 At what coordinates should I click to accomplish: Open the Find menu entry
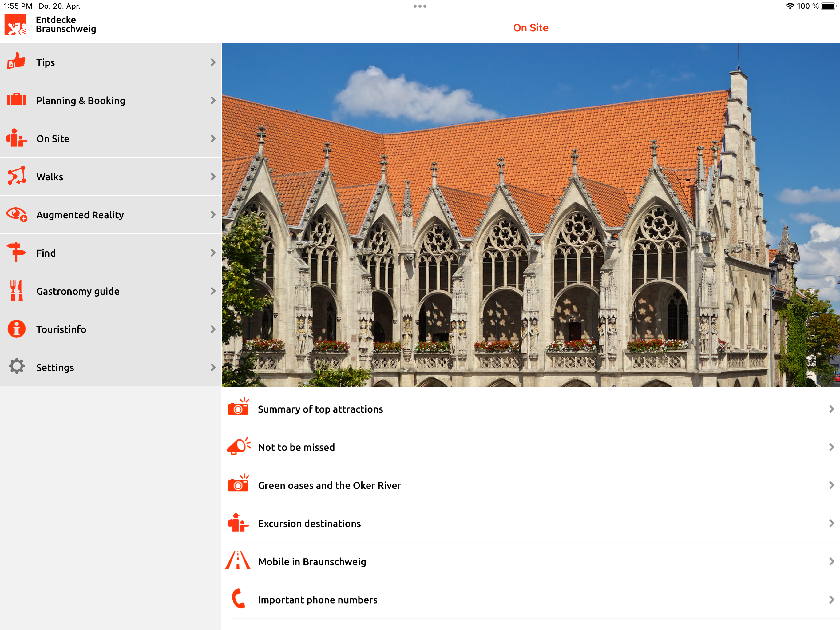coord(110,253)
